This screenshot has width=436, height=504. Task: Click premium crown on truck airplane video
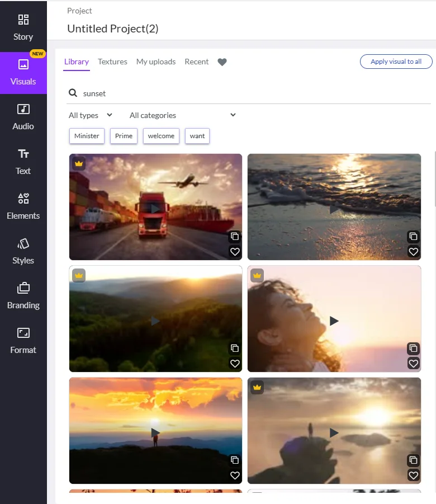point(79,163)
